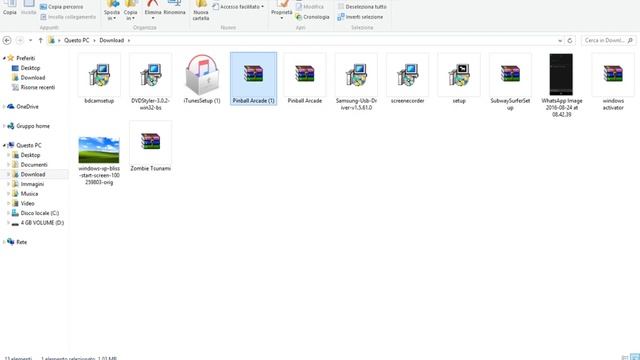
Task: Select the iTunesSetup (1) file
Action: tap(202, 79)
